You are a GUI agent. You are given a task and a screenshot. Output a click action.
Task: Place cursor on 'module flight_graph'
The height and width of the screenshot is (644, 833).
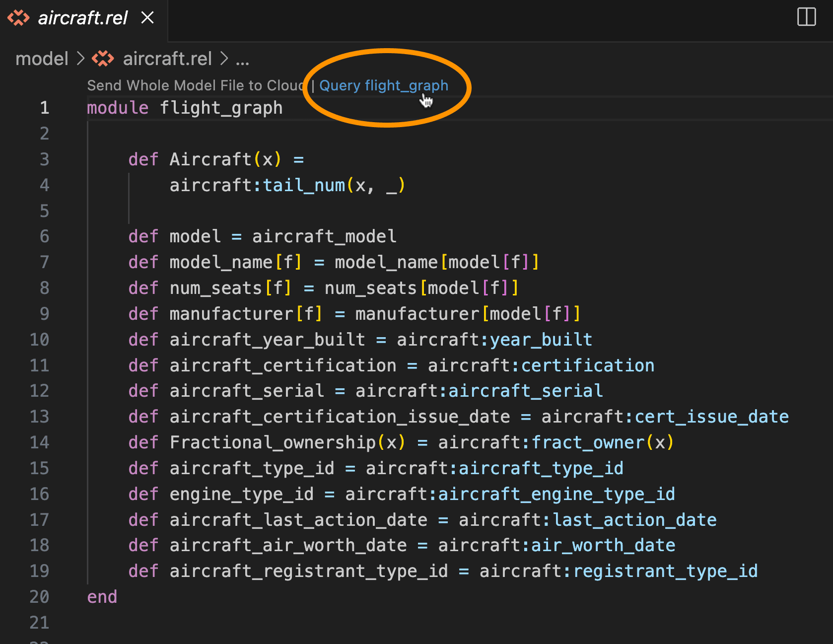click(185, 108)
